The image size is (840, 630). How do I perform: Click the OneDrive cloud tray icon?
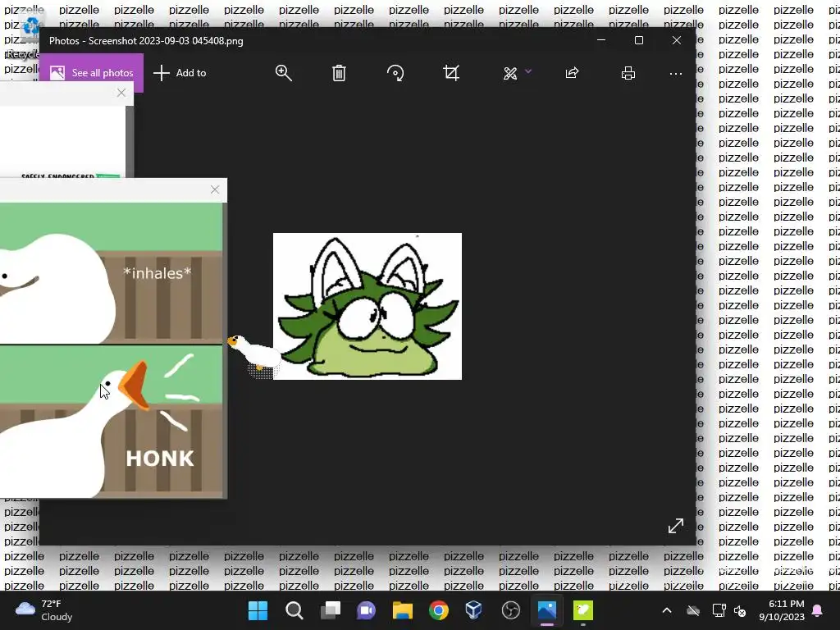[693, 610]
